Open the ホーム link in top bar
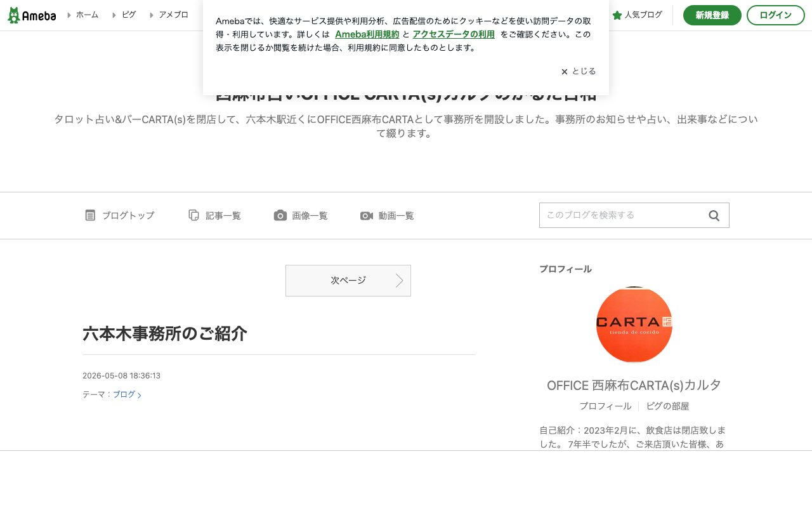Image resolution: width=812 pixels, height=508 pixels. [x=87, y=15]
